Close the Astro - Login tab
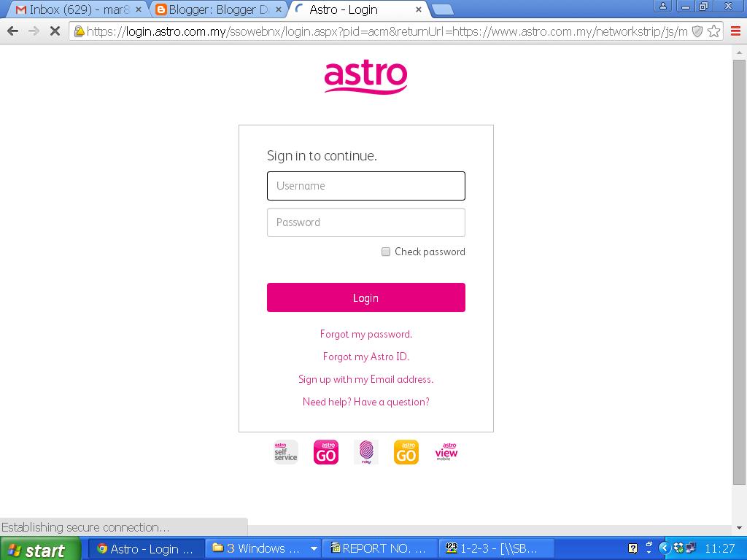The height and width of the screenshot is (560, 747). click(419, 9)
